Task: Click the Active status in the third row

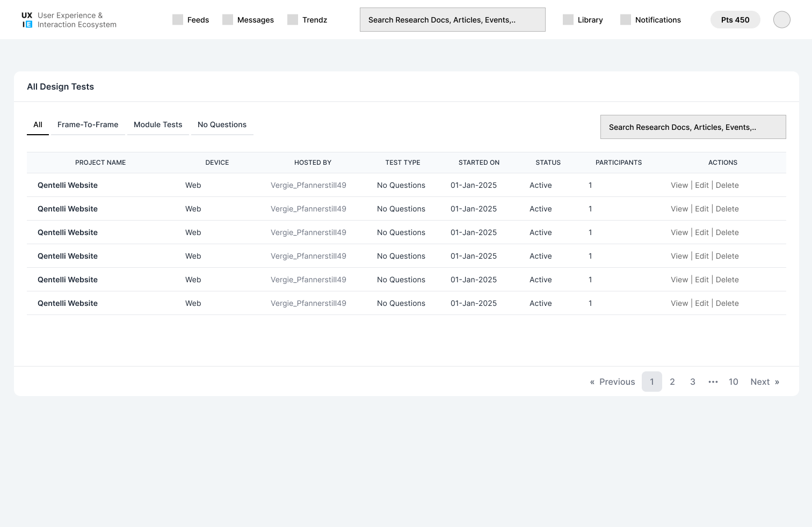Action: 541,232
